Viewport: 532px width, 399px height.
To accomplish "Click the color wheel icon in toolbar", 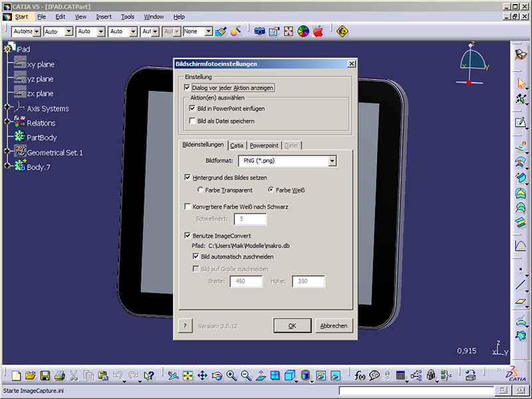I will (303, 31).
